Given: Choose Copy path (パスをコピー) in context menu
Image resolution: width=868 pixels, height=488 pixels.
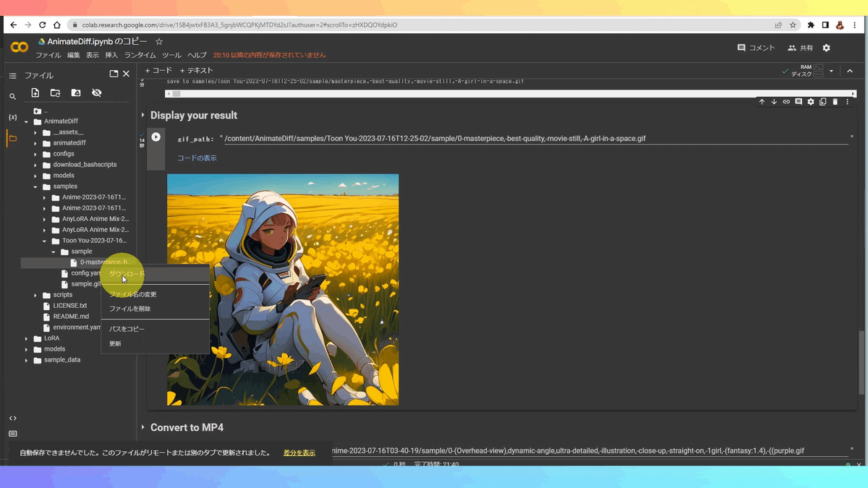Looking at the screenshot, I should click(x=155, y=329).
